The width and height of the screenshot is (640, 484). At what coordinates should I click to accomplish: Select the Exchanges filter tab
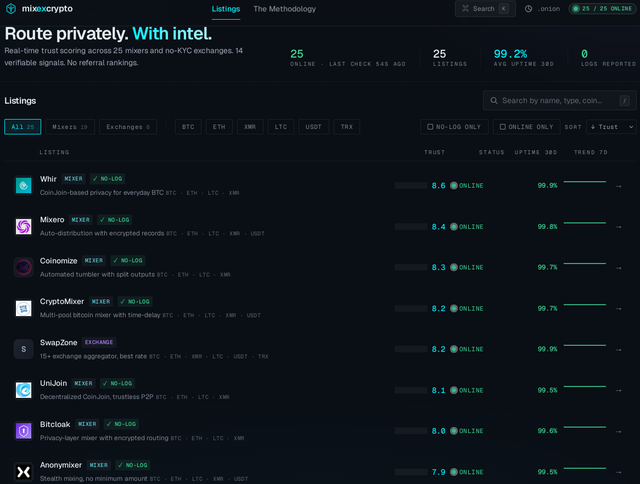tap(128, 127)
